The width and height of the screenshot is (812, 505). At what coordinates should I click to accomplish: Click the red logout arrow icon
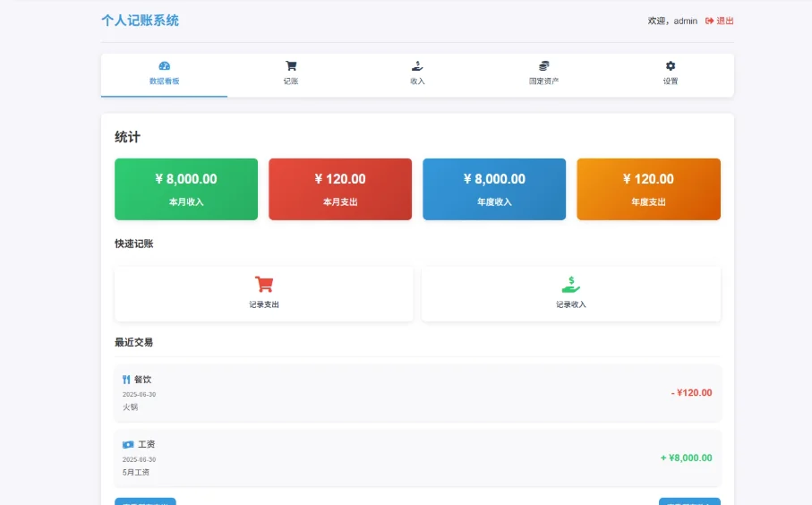click(x=709, y=21)
